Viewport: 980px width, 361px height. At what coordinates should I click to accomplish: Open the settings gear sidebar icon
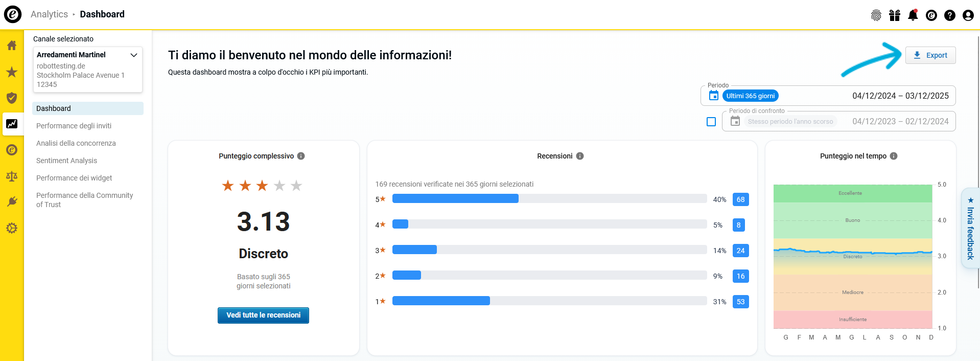[12, 228]
